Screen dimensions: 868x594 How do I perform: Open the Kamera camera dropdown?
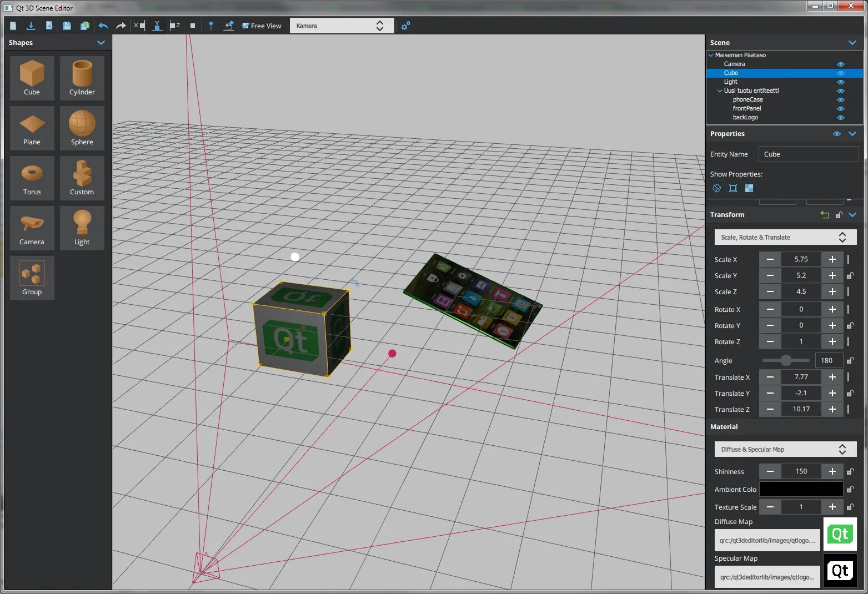[x=342, y=26]
